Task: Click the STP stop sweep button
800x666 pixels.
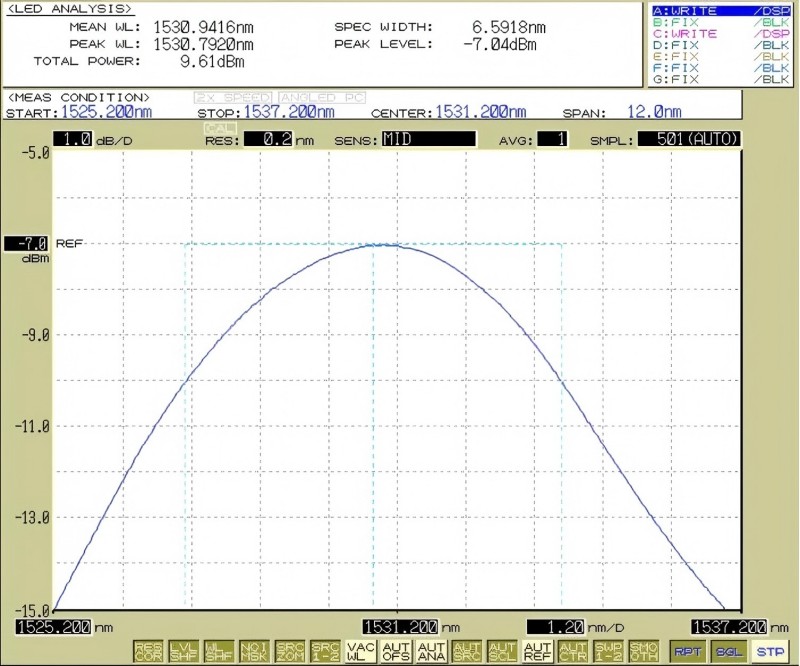Action: (x=770, y=652)
